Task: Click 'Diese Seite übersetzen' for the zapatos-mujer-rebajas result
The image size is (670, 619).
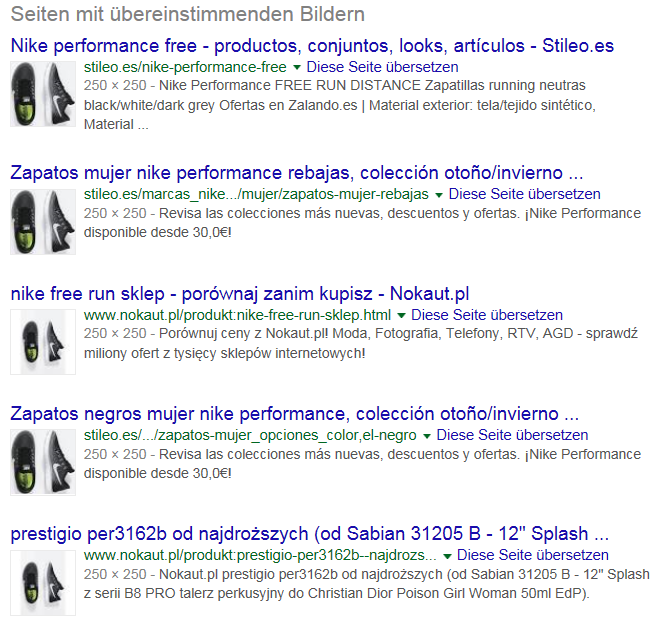Action: click(524, 194)
